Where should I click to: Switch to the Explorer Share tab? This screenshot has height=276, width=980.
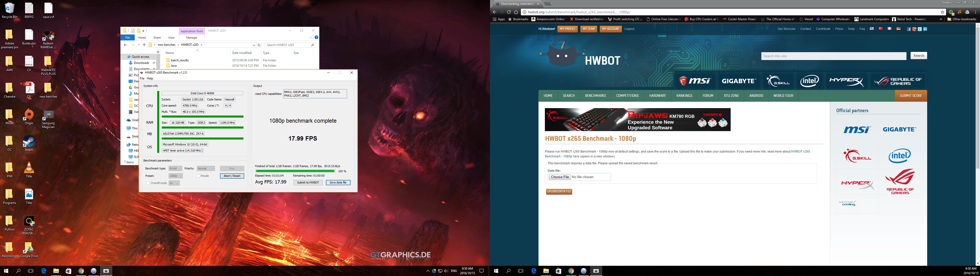coord(157,37)
